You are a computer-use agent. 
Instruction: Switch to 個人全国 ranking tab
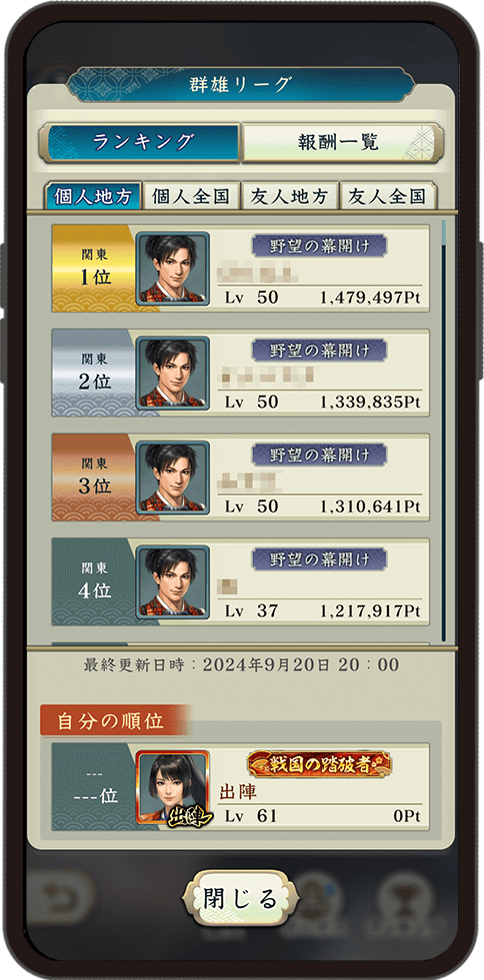(x=191, y=196)
